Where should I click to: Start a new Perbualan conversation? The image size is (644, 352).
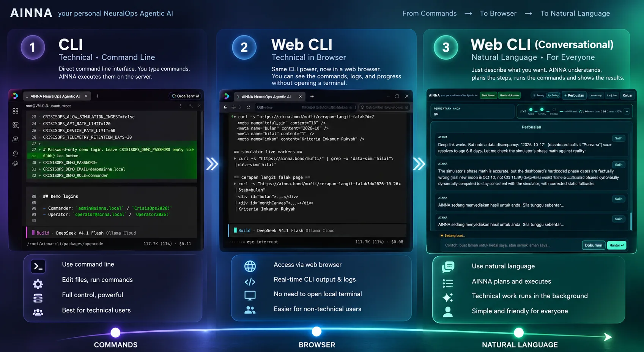coord(574,95)
